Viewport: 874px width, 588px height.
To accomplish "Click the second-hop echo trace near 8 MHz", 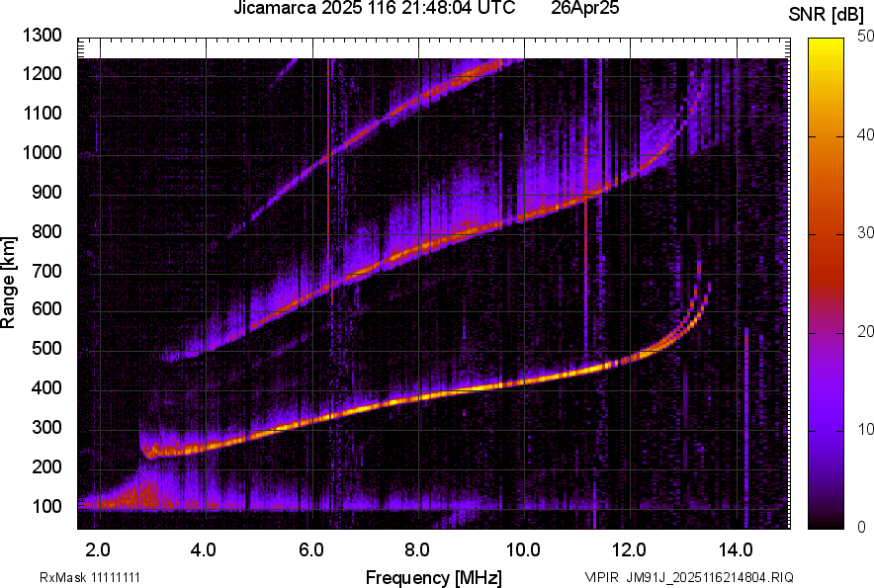I will click(419, 249).
